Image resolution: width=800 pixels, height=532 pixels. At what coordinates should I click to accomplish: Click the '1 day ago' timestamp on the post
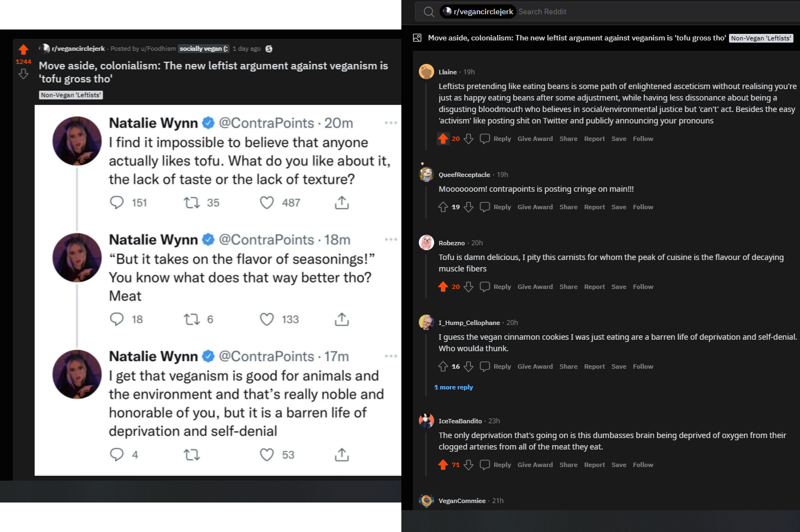coord(247,49)
